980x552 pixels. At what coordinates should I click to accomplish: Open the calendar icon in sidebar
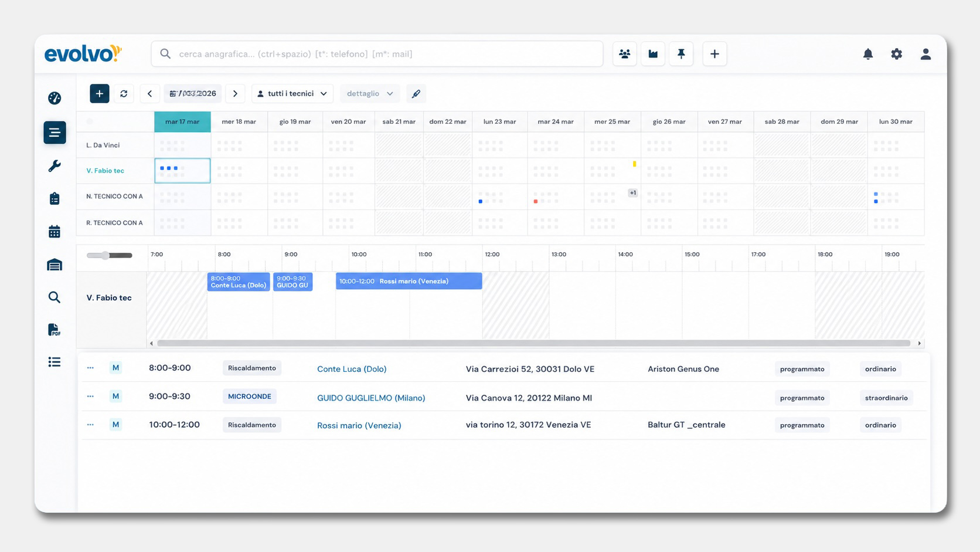[55, 232]
